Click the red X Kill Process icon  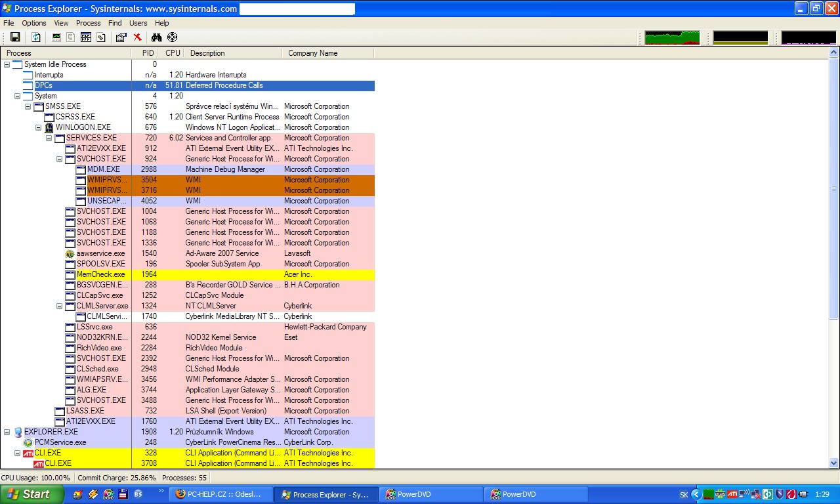(x=137, y=37)
